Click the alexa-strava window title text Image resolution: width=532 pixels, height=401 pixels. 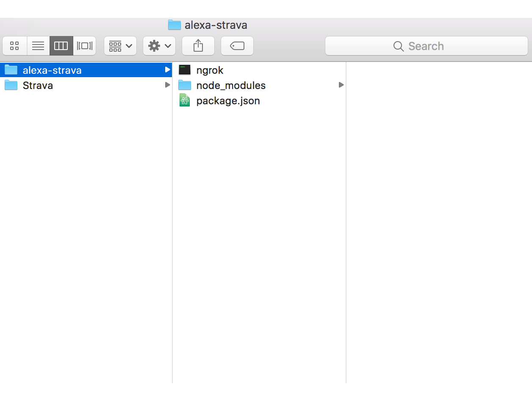point(216,25)
